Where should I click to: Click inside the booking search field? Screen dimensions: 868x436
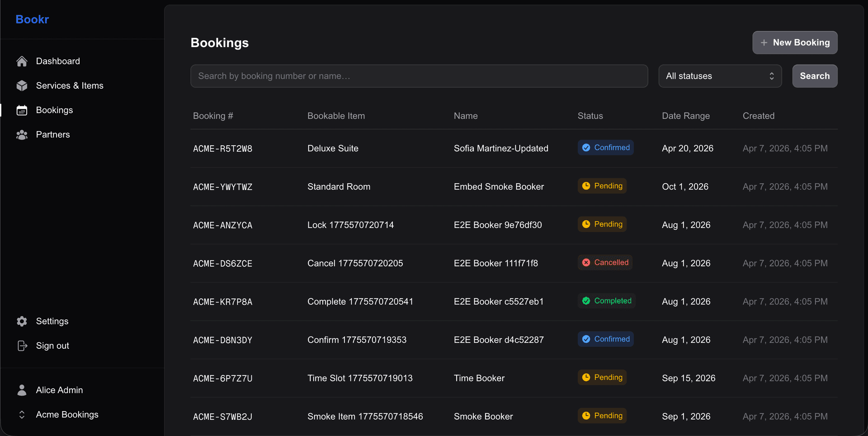point(419,76)
